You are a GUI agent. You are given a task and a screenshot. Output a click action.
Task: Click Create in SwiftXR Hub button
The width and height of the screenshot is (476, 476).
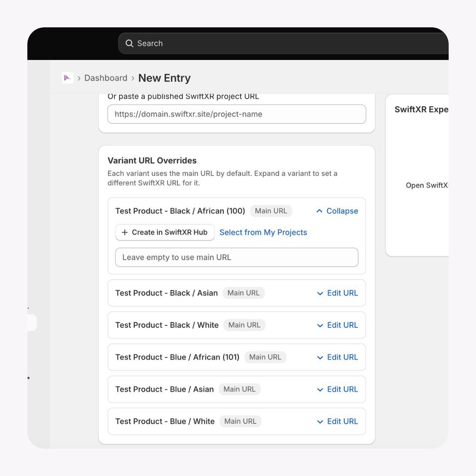(x=165, y=232)
